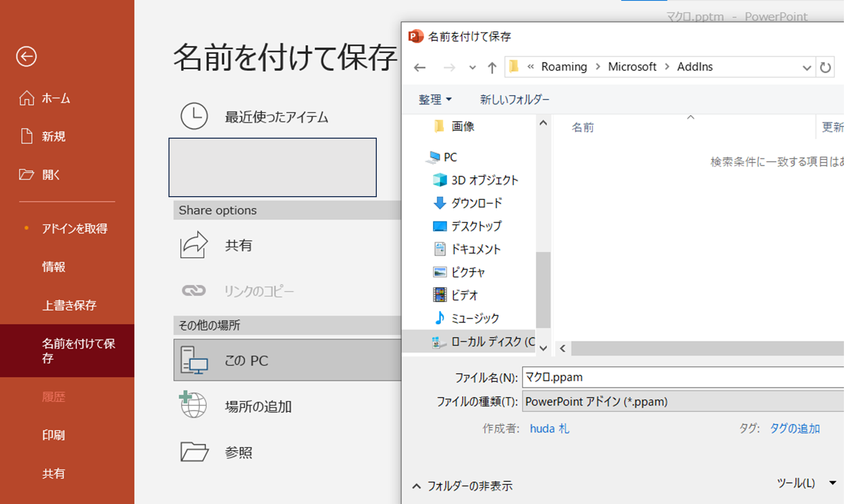Select この PC save location
The height and width of the screenshot is (504, 868).
(x=287, y=360)
